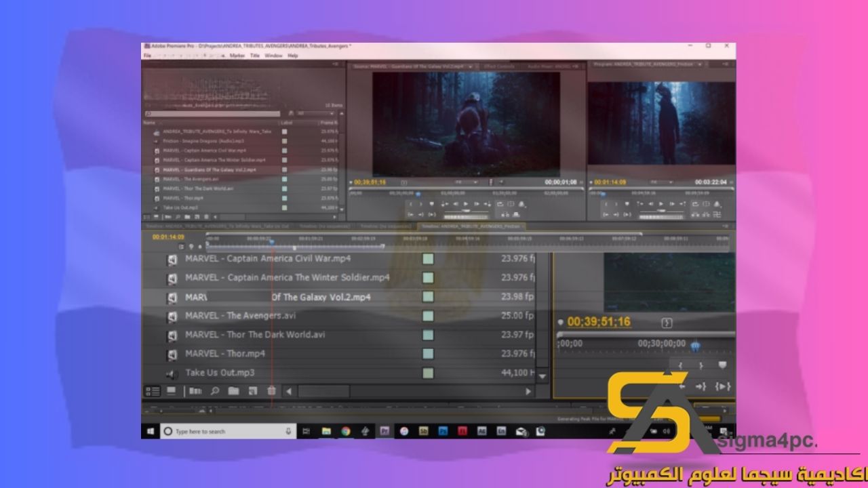Click label color swatch of enlarged Take Us Out.mp3 row
The width and height of the screenshot is (868, 488).
(x=428, y=373)
